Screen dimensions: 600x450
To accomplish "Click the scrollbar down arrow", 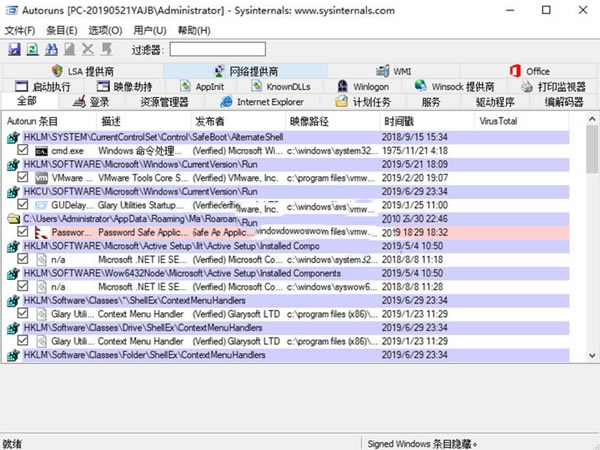I will (592, 355).
